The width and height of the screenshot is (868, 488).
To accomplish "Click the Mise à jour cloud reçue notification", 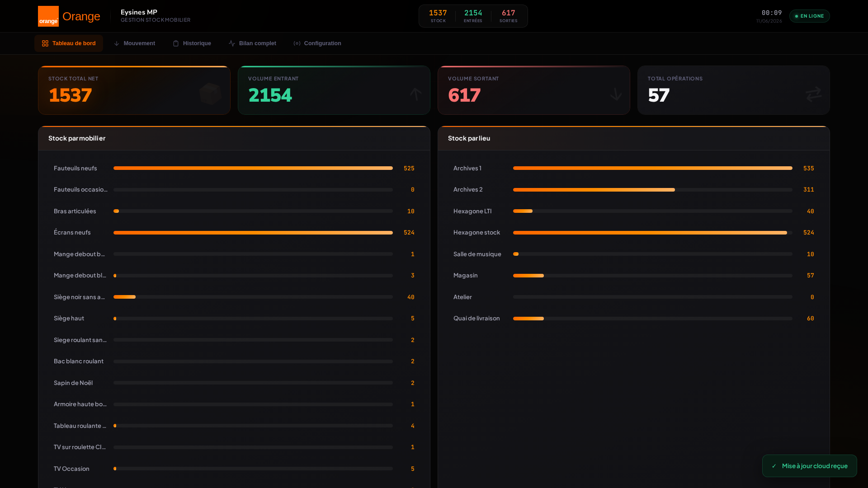I will pos(809,466).
